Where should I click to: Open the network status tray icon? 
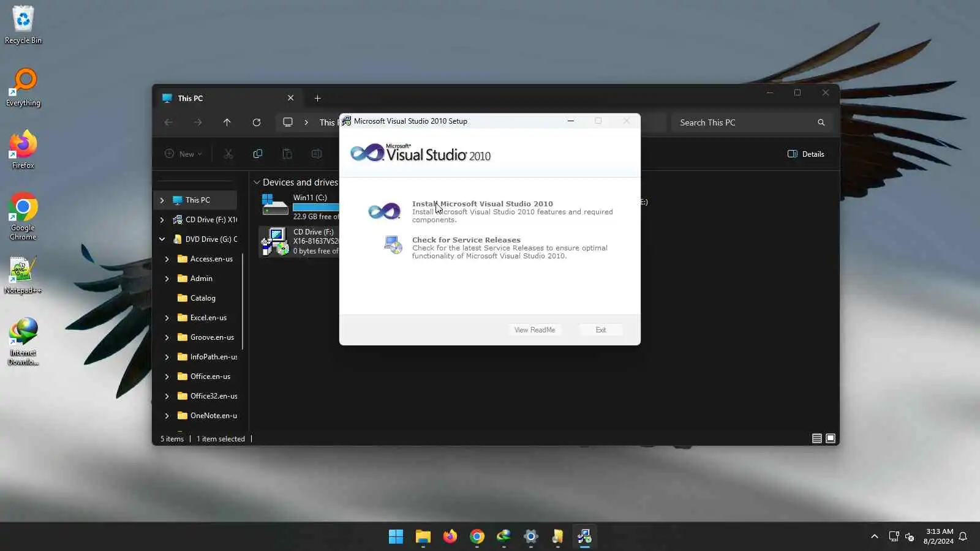(x=894, y=537)
